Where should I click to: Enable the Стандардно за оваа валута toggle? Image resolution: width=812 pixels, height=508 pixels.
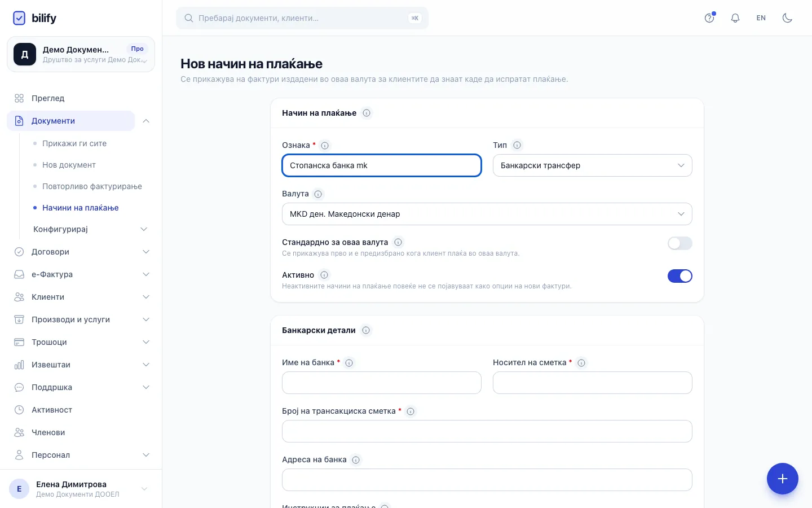point(680,243)
